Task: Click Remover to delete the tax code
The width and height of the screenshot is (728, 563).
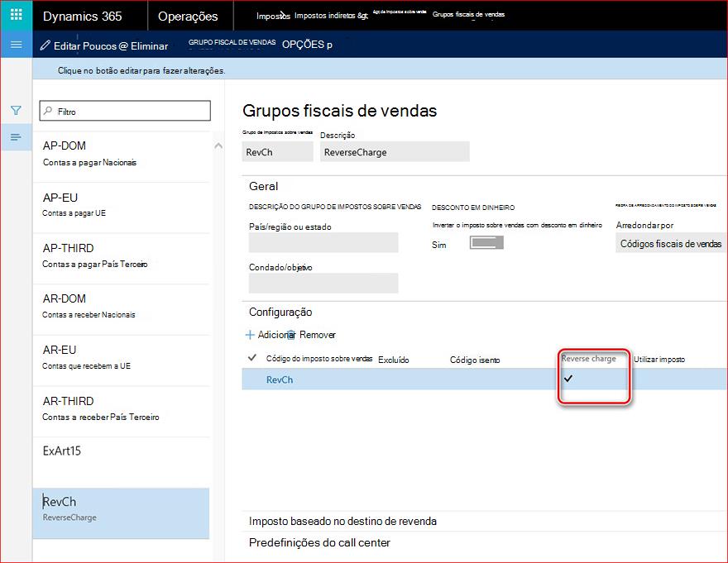Action: 317,335
